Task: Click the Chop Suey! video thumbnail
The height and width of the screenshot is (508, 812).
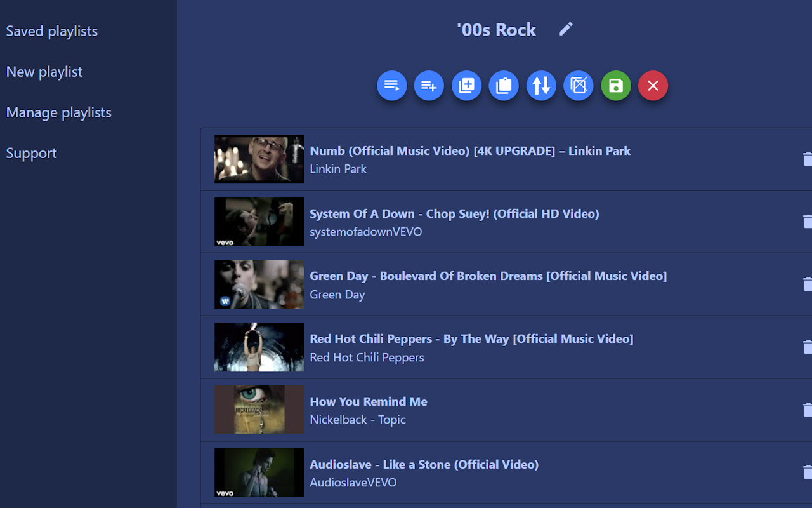Action: pyautogui.click(x=259, y=222)
